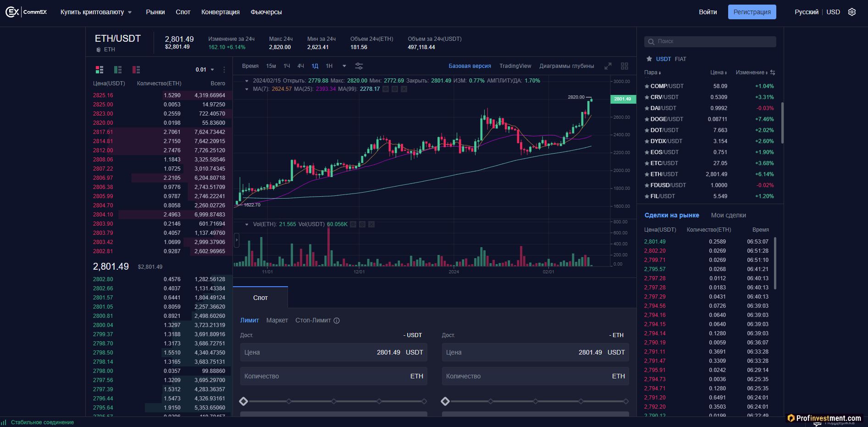Open Фьючерсы page
Screen dimensions: 868x427
[x=266, y=12]
